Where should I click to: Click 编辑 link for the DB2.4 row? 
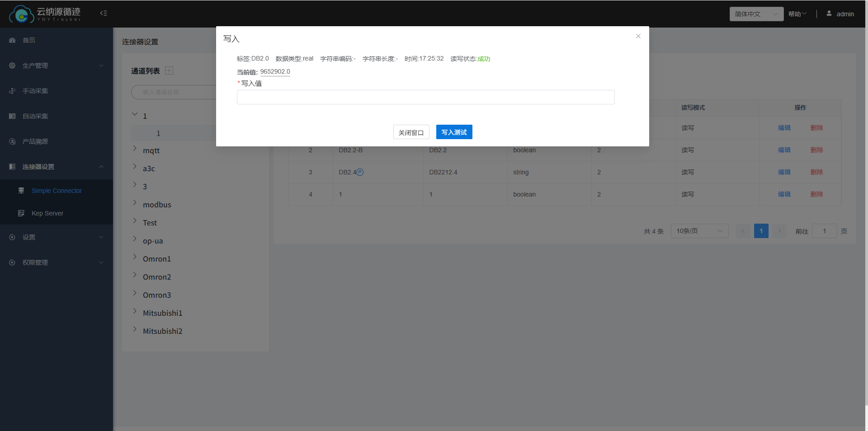pyautogui.click(x=784, y=172)
